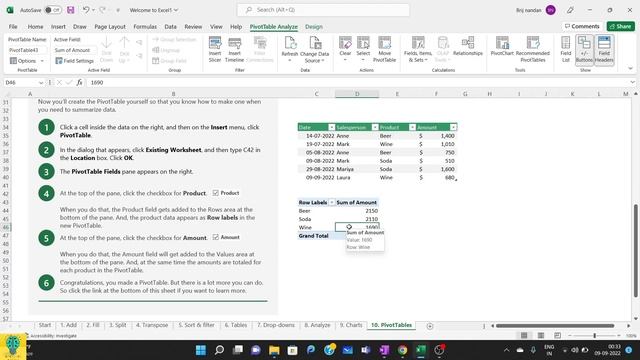Open the Date column filter dropdown
The width and height of the screenshot is (640, 360).
coord(331,127)
